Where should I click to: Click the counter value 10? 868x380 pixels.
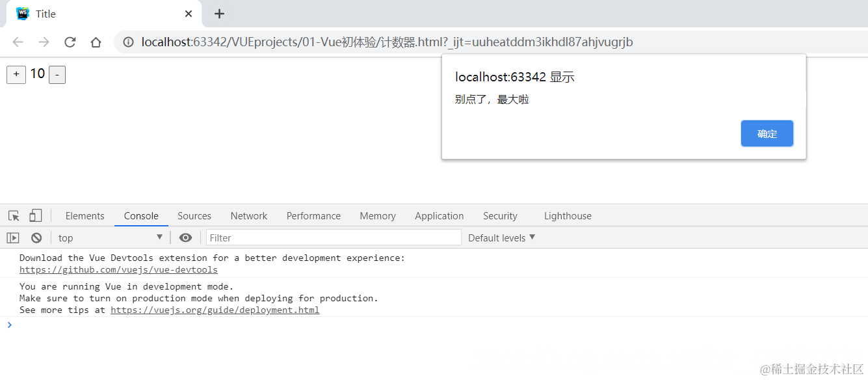pyautogui.click(x=38, y=74)
